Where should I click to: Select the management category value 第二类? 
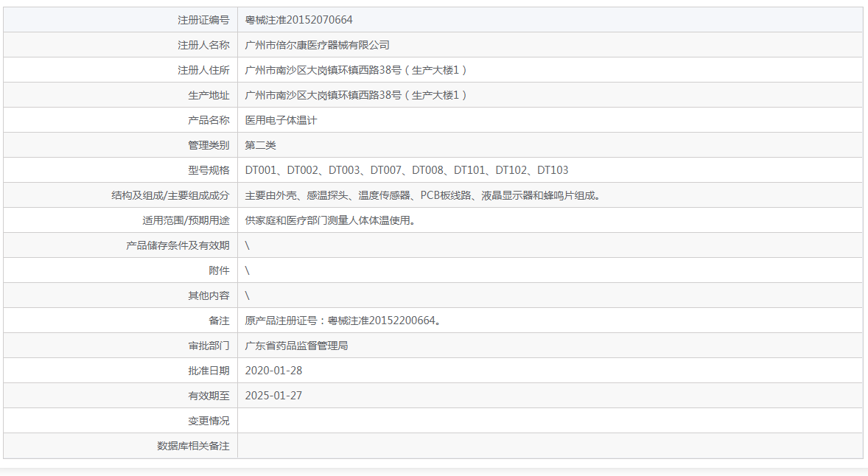click(261, 145)
